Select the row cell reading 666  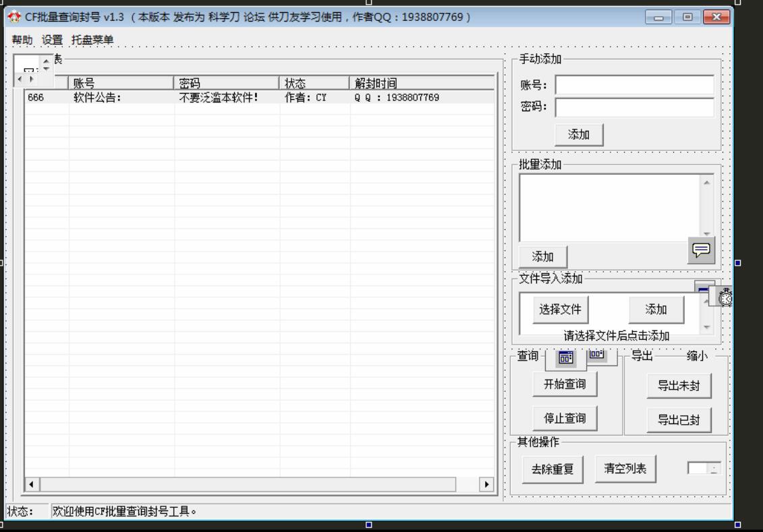pyautogui.click(x=36, y=98)
